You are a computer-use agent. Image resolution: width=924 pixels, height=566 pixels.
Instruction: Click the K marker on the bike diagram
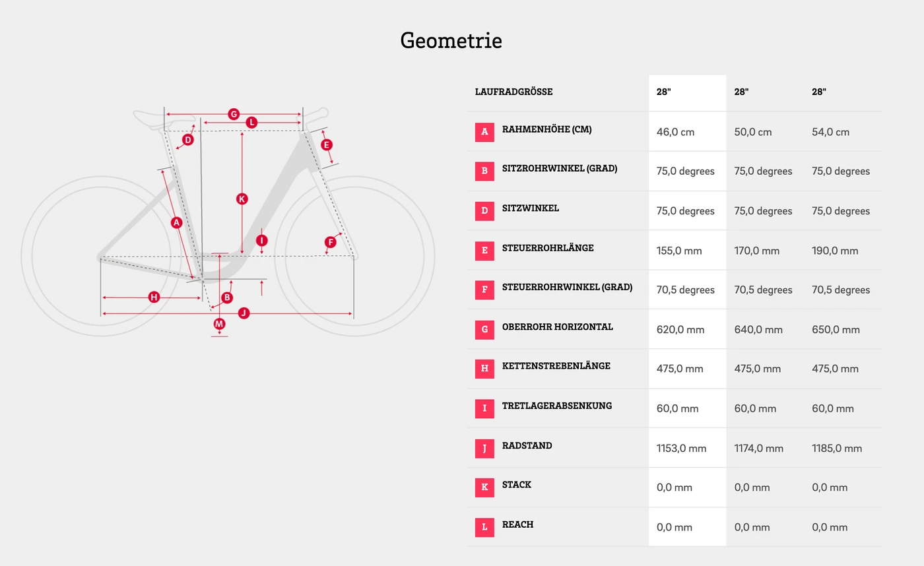[242, 199]
